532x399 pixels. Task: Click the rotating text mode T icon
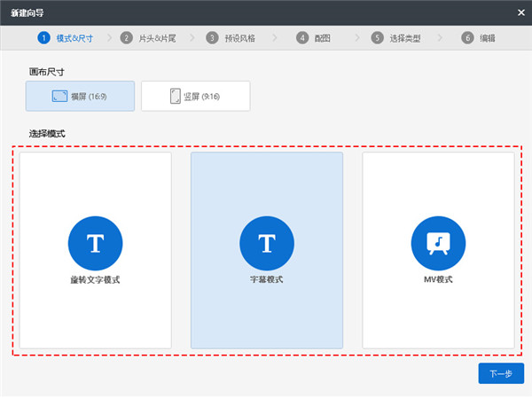[x=95, y=242]
